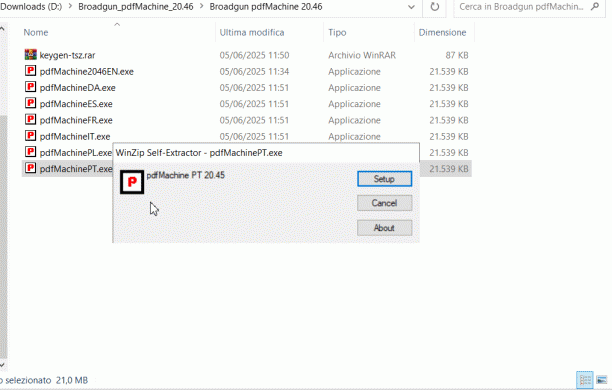Click the large pdfMachine logo in dialog
The image size is (612, 390).
(132, 182)
